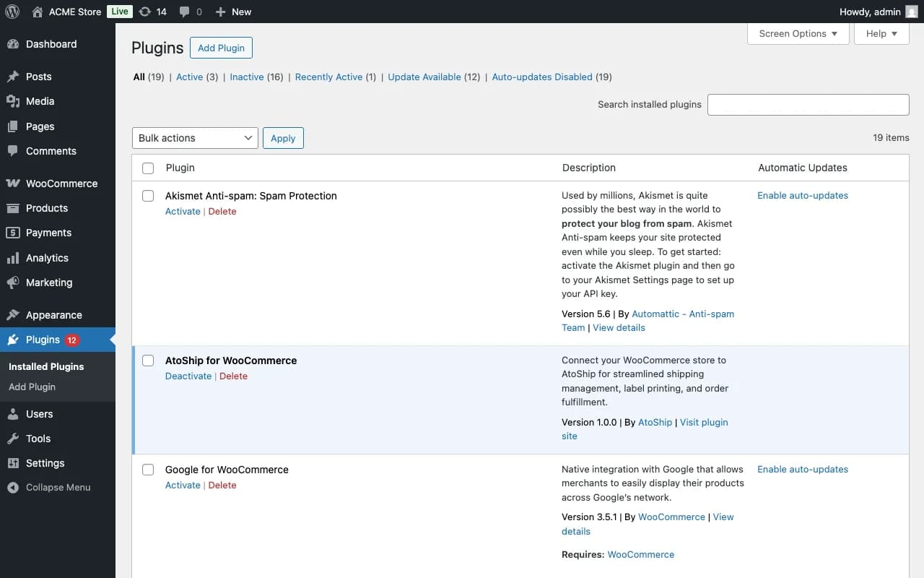Click the ACME Store home icon
This screenshot has width=924, height=578.
point(38,12)
